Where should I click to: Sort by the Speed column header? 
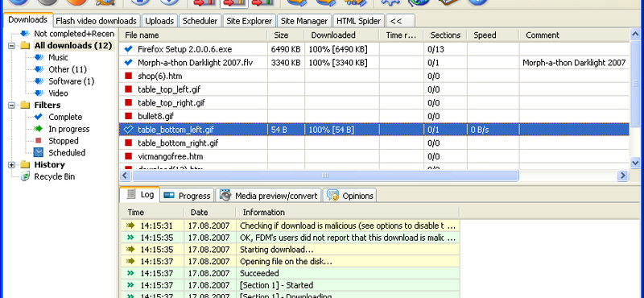click(493, 35)
